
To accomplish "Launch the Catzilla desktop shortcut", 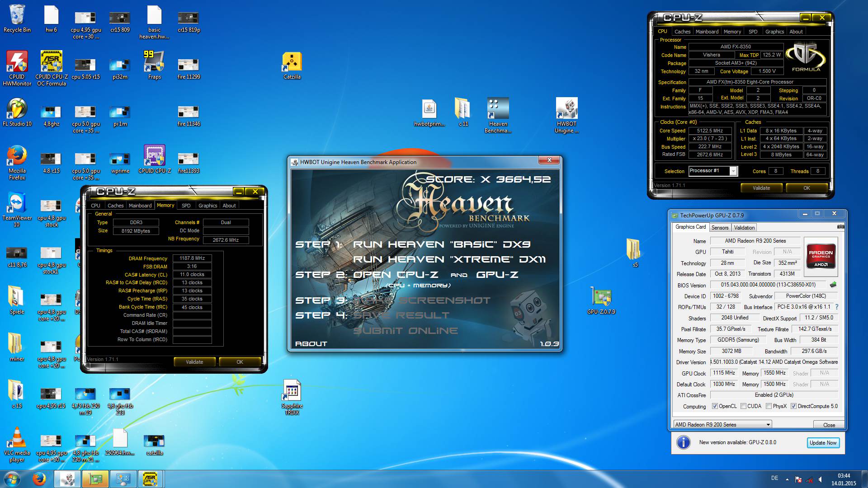I will coord(292,66).
